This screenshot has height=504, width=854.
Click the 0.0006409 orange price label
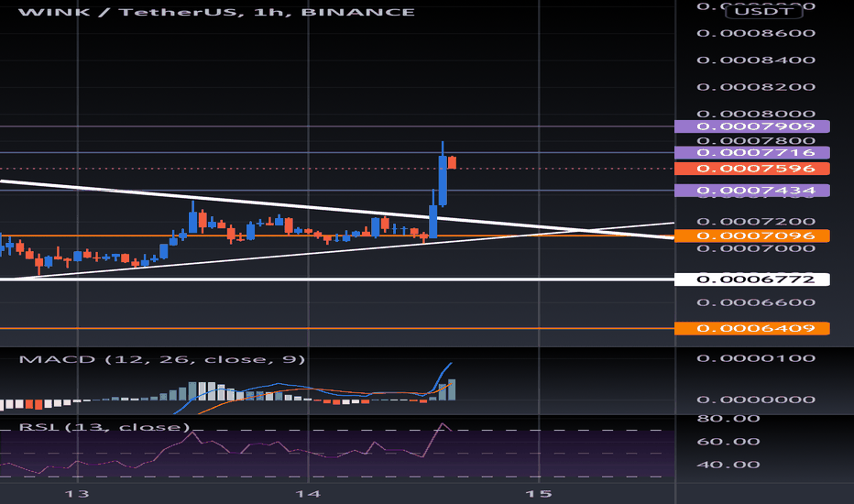[751, 328]
